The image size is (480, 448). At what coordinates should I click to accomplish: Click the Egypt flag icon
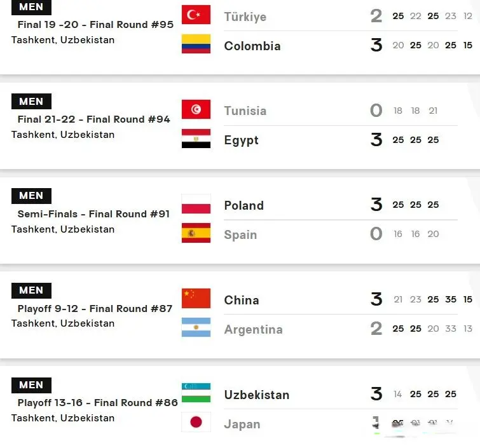[196, 139]
